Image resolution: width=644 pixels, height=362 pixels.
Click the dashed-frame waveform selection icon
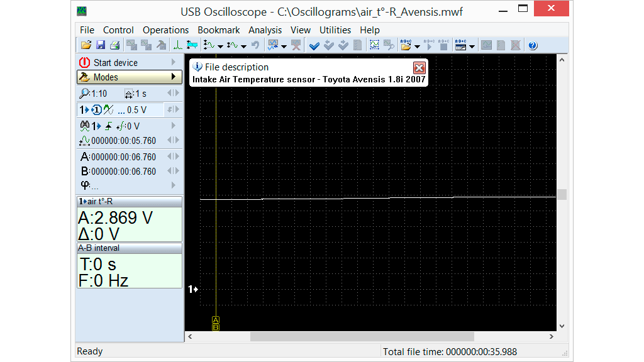point(374,45)
